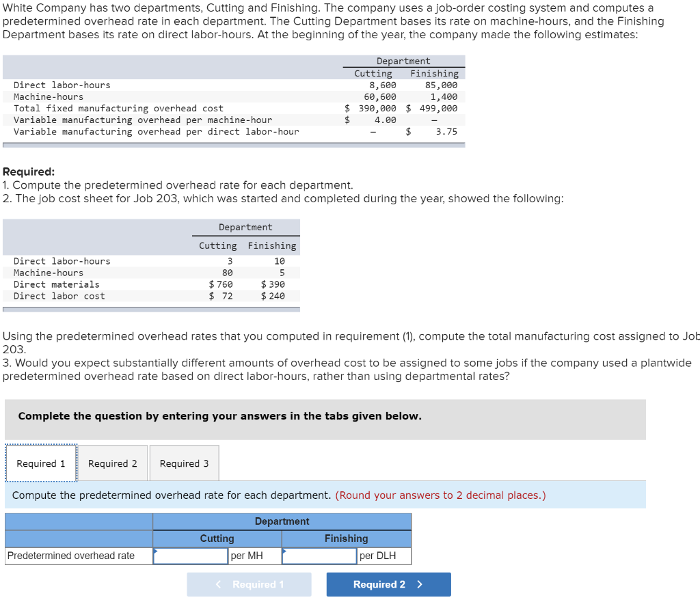Select the 4.00 variable overhead rate
Image resolution: width=700 pixels, height=615 pixels.
click(386, 120)
